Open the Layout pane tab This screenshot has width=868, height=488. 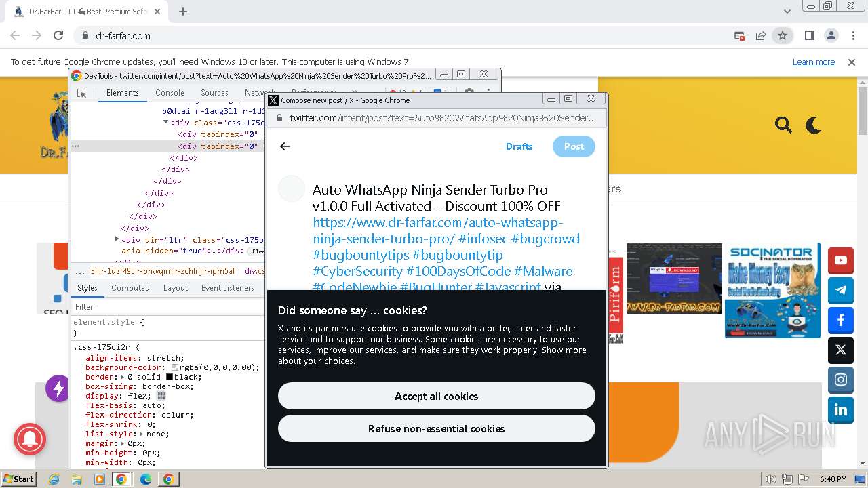click(x=176, y=288)
